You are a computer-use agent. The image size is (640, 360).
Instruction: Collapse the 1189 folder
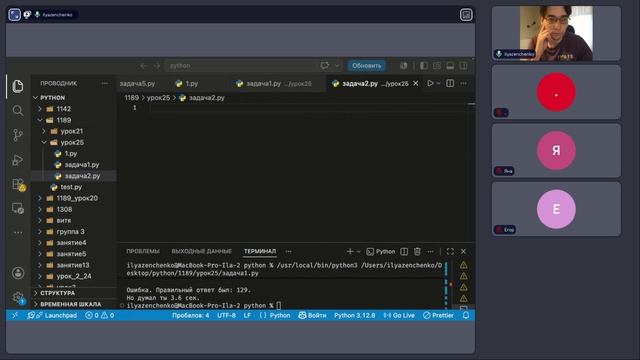pos(63,120)
